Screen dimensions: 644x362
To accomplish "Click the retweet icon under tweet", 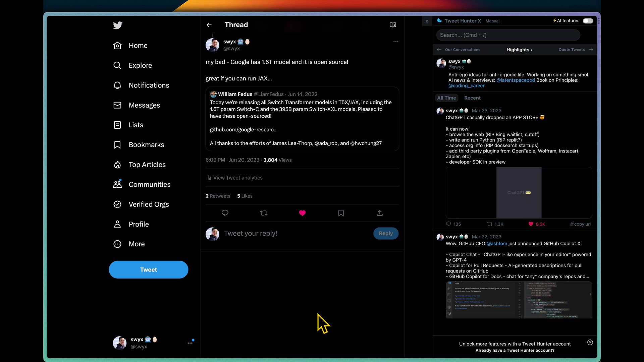I will coord(264,213).
